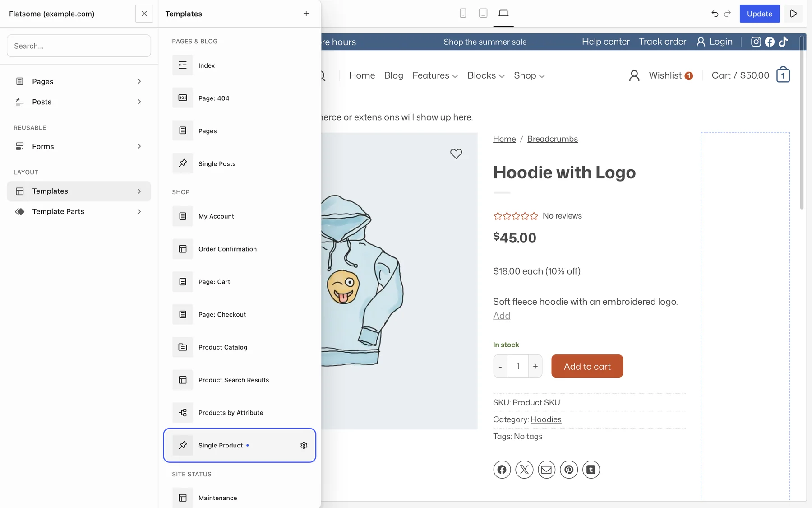The width and height of the screenshot is (812, 508).
Task: Switch to tablet preview icon
Action: click(x=483, y=13)
